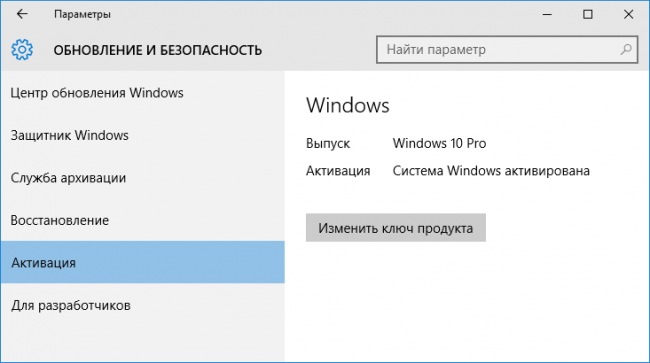Click the 'Выпуск' label
Image resolution: width=650 pixels, height=363 pixels.
point(328,143)
